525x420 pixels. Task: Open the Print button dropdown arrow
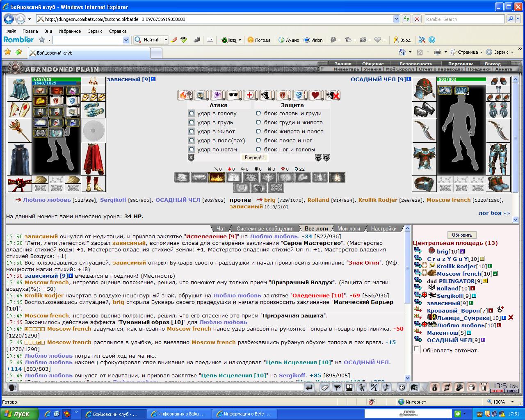coord(445,52)
